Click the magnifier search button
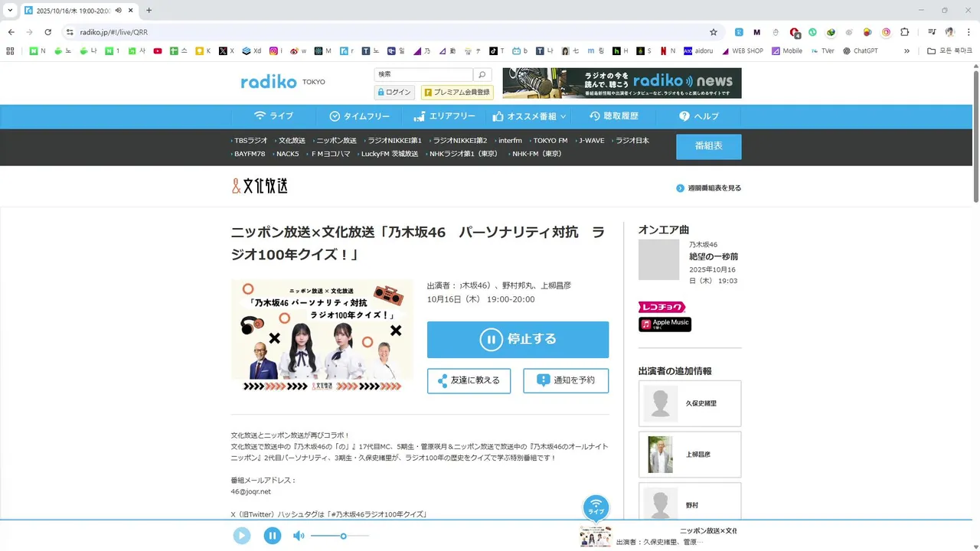Screen dimensions: 980x551 point(482,74)
